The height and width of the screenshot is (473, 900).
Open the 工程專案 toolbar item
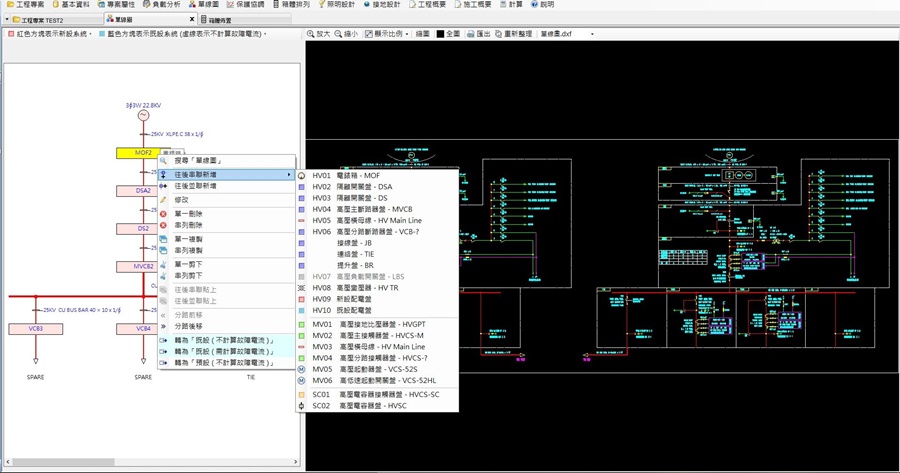click(x=26, y=4)
